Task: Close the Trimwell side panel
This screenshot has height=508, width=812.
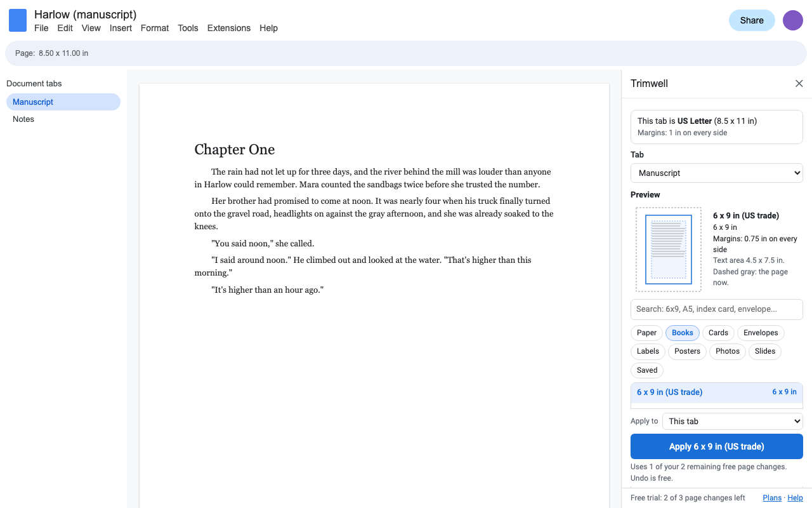Action: [799, 84]
